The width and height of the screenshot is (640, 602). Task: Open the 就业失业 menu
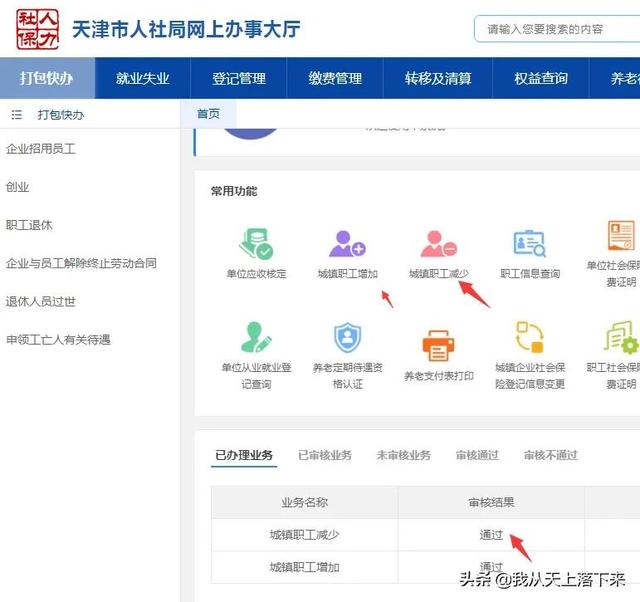142,78
